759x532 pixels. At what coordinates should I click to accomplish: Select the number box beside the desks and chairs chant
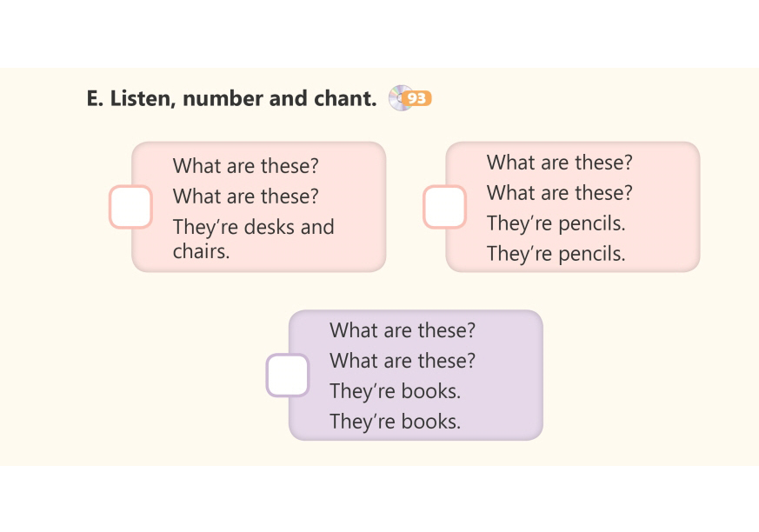point(130,207)
